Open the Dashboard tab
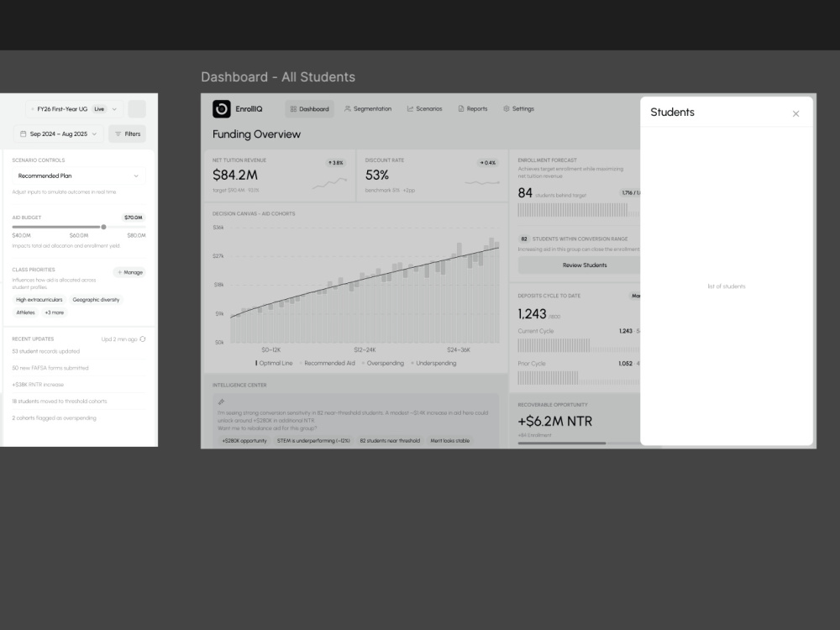The width and height of the screenshot is (840, 630). click(x=309, y=109)
